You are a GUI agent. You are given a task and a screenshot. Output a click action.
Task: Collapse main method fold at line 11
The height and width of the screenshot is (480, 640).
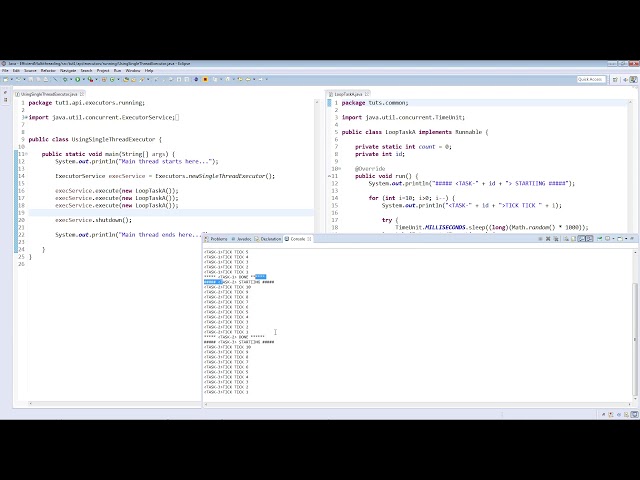27,154
